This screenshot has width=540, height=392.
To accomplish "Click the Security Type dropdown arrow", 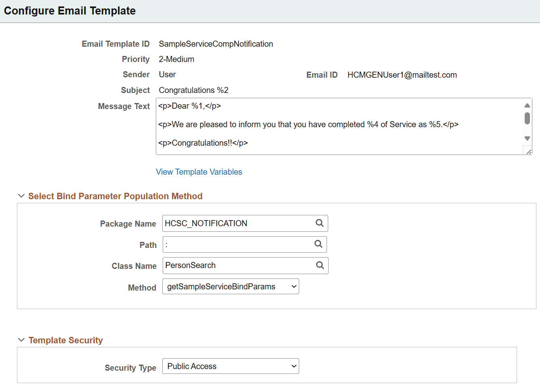I will click(x=294, y=366).
